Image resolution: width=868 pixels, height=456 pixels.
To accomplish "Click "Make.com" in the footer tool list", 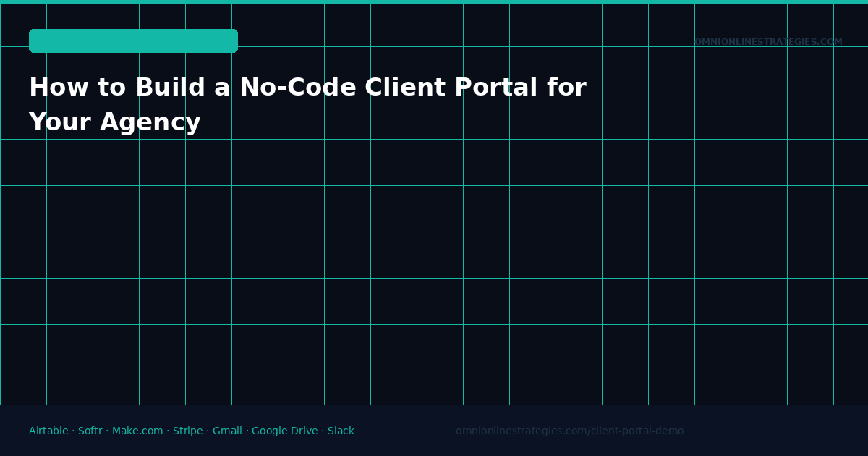I will [137, 431].
